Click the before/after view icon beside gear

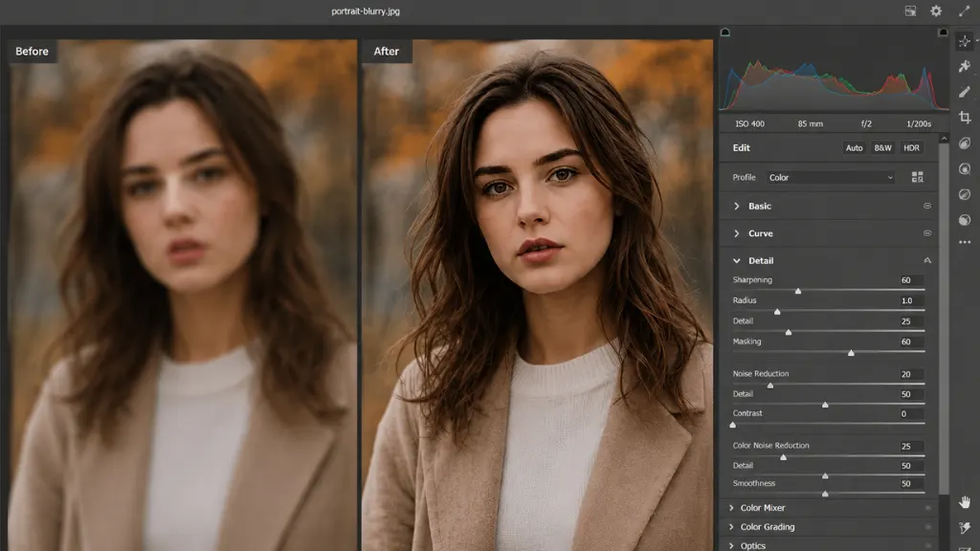(x=910, y=11)
